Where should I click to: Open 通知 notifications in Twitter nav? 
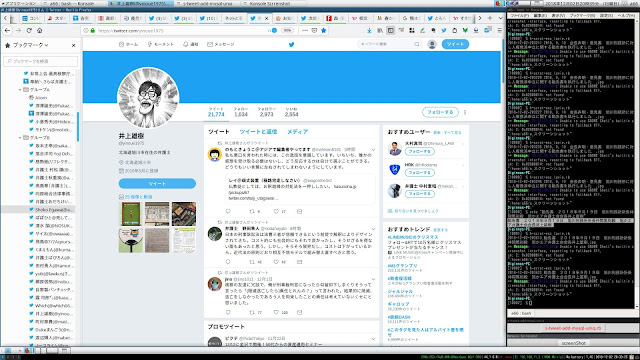pos(191,44)
